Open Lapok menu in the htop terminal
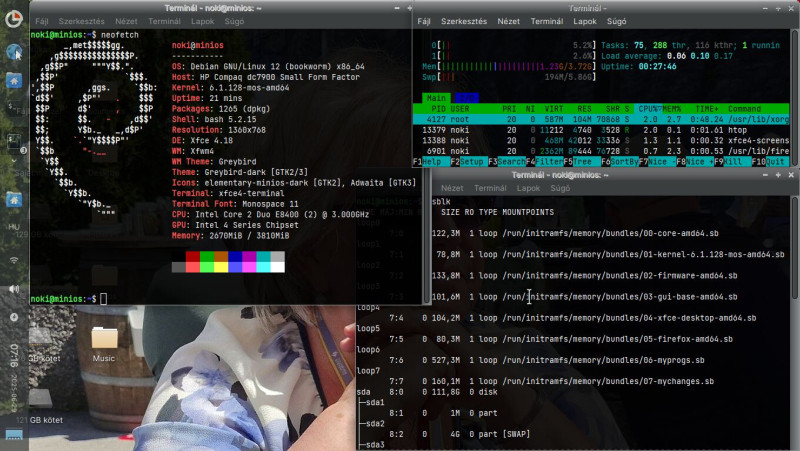Screen dimensions: 800x451 585,21
